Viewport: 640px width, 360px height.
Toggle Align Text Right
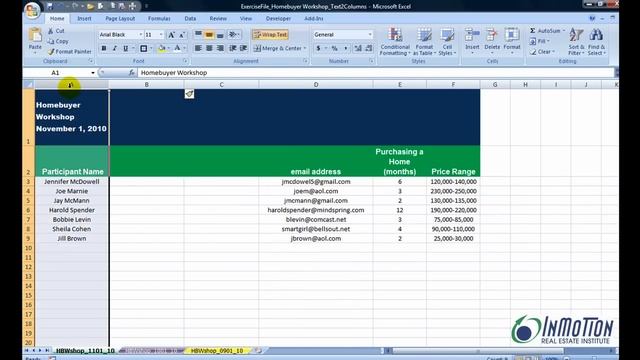click(220, 49)
